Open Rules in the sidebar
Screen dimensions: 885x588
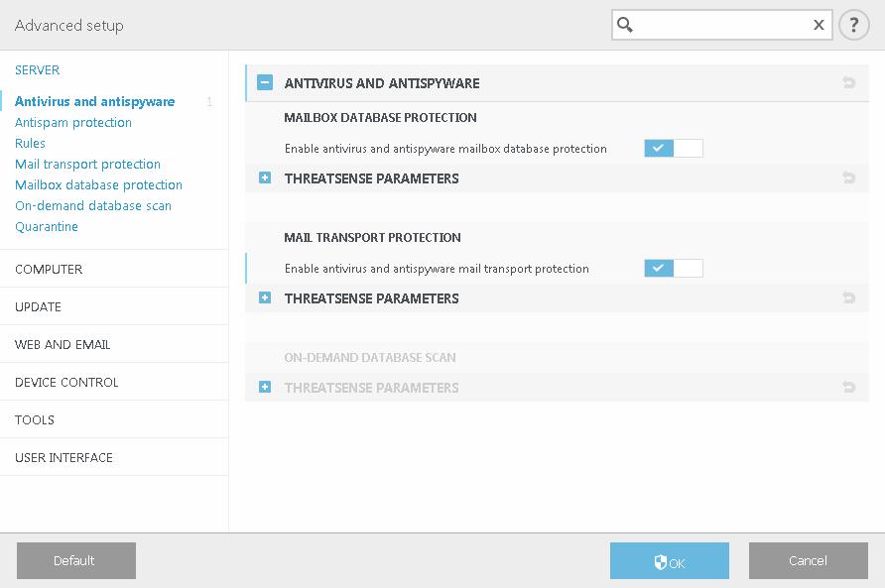coord(30,144)
